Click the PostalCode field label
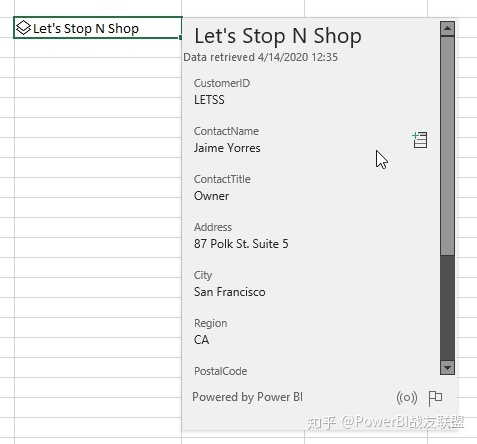The image size is (477, 444). (220, 371)
